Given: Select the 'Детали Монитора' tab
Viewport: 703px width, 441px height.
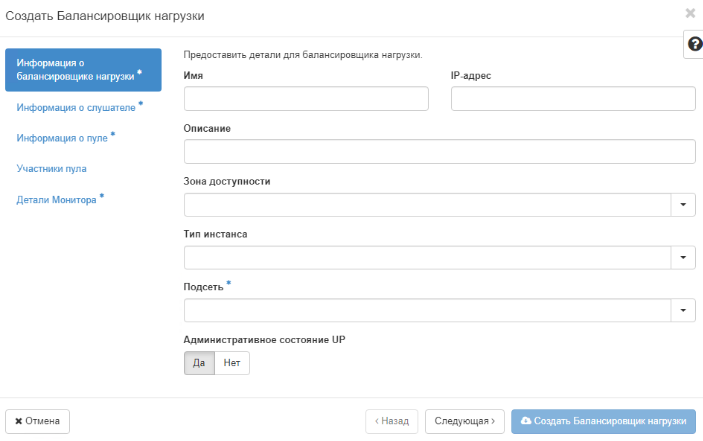Looking at the screenshot, I should point(56,200).
